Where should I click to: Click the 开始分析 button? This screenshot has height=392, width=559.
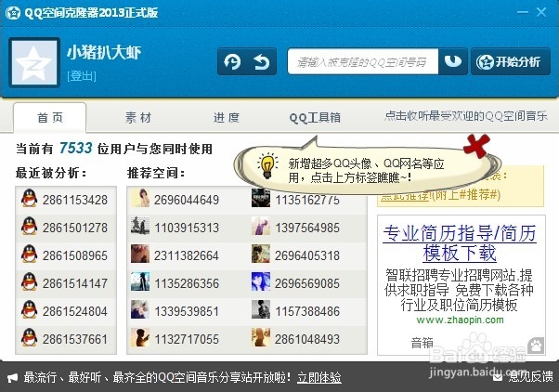511,61
